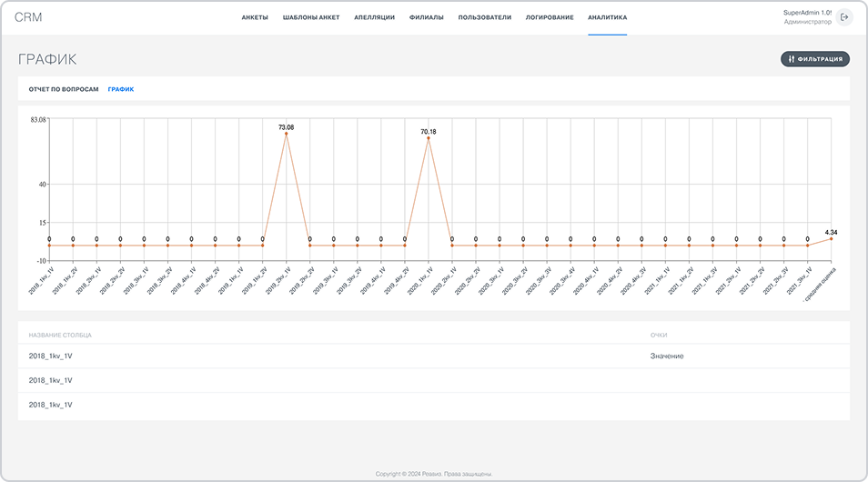
Task: Open the Фильтрация filter button
Action: point(815,59)
